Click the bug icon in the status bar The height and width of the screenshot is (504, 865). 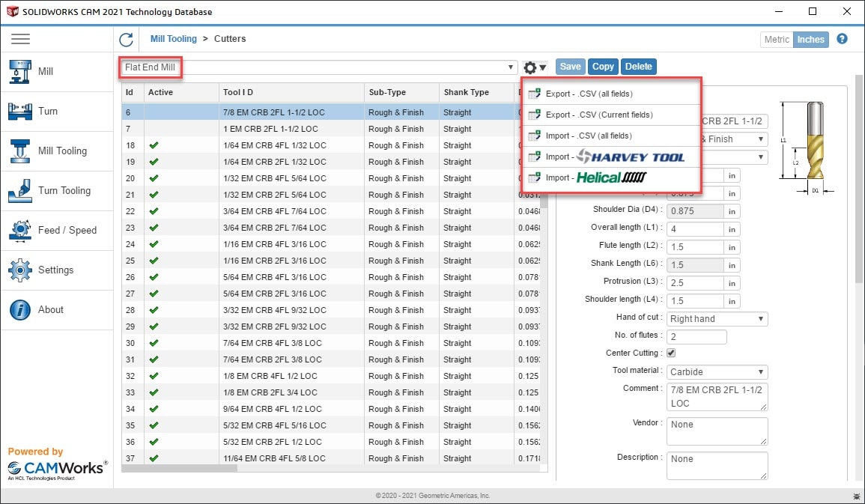pos(856,497)
